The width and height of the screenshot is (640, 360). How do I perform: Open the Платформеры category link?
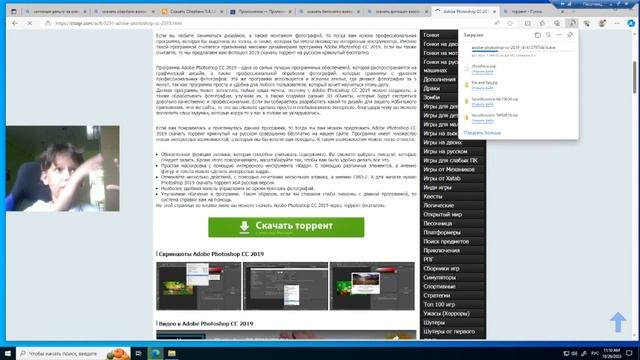442,232
